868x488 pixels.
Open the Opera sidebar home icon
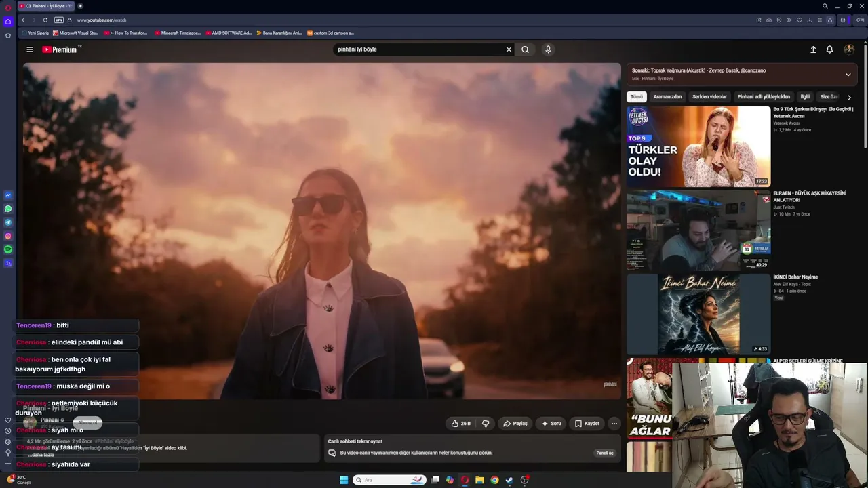pyautogui.click(x=8, y=22)
